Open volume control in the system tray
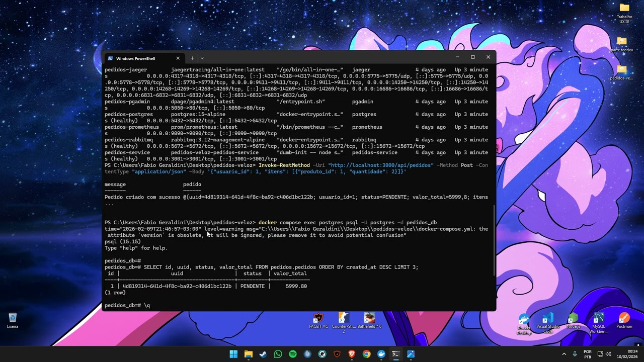644x362 pixels. tap(608, 354)
